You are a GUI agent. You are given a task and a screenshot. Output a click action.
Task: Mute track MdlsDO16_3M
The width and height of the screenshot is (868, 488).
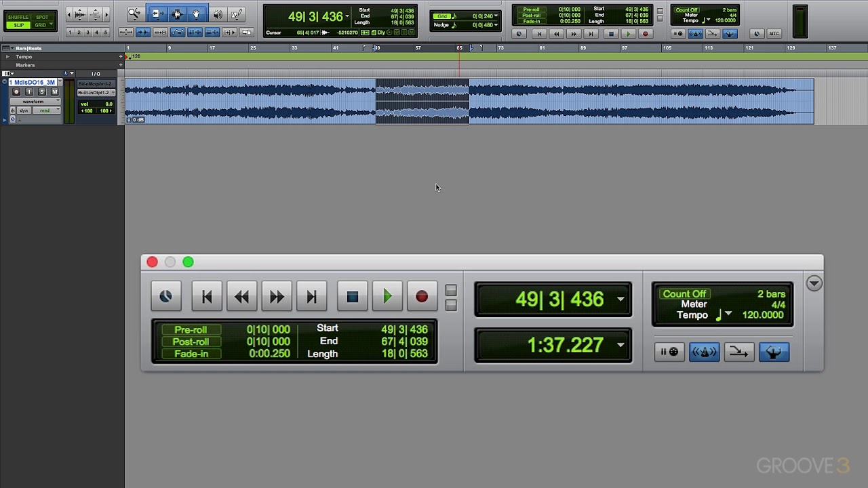click(55, 92)
